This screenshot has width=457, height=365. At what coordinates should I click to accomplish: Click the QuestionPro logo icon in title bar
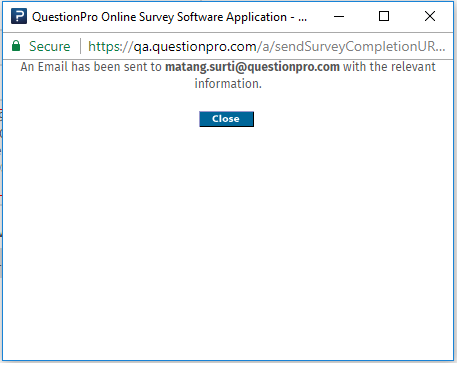click(19, 16)
